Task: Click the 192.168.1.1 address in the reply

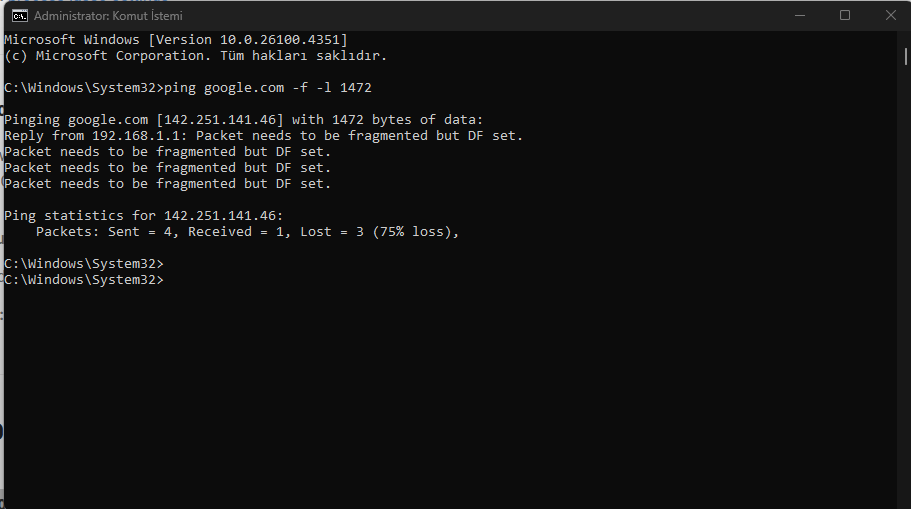Action: [x=136, y=136]
